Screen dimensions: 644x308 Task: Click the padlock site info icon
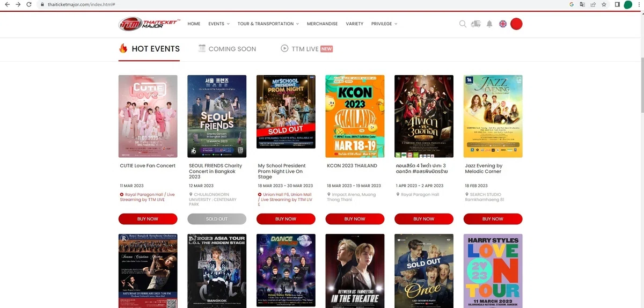[42, 4]
